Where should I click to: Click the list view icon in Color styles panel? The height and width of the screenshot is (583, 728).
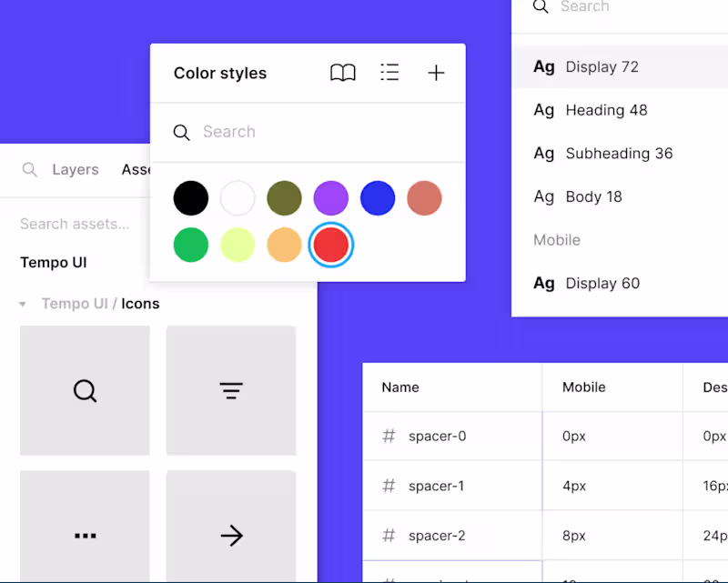tap(389, 73)
